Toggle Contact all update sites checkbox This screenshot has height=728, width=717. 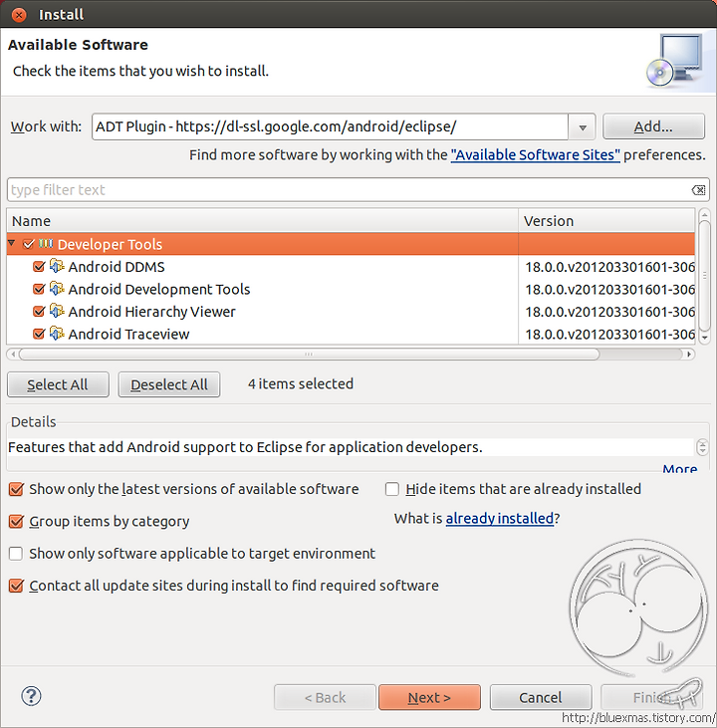click(16, 586)
